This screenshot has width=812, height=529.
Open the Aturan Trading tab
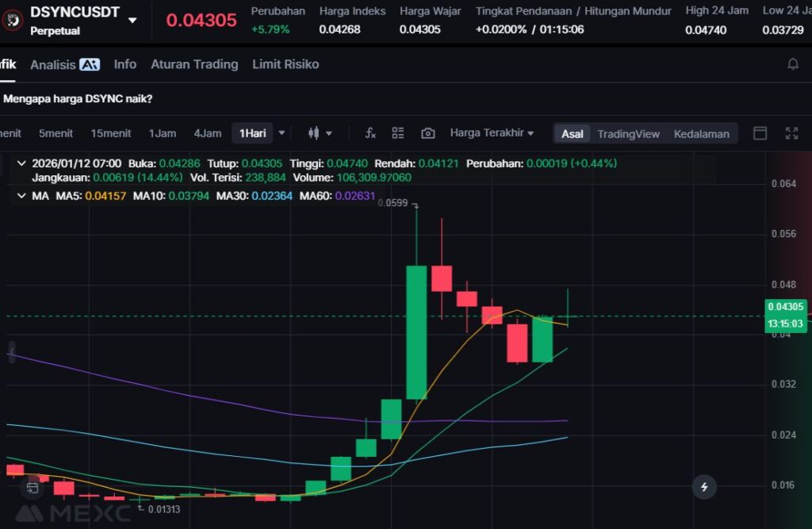tap(194, 64)
